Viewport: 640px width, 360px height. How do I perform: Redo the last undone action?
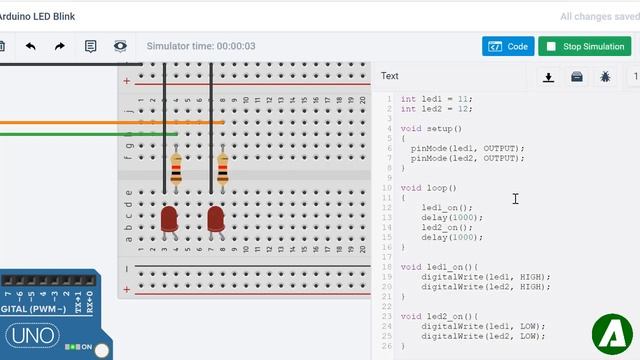click(x=60, y=46)
